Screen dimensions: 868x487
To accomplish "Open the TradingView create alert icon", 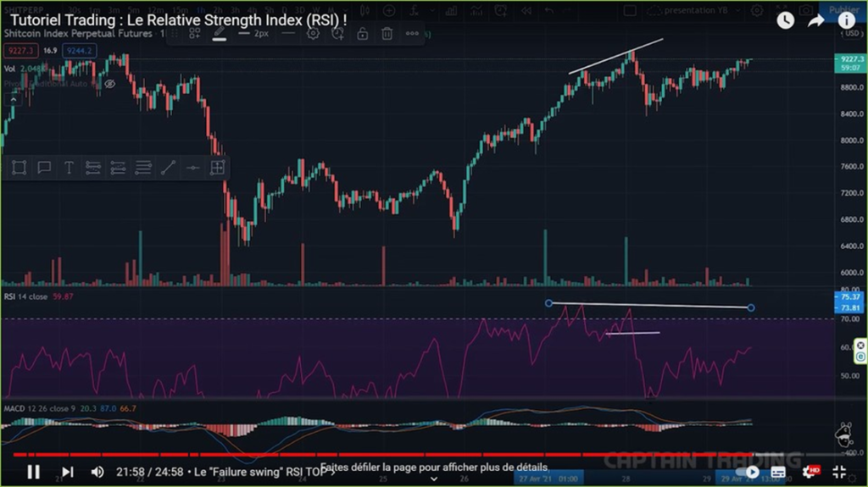I will pos(500,10).
